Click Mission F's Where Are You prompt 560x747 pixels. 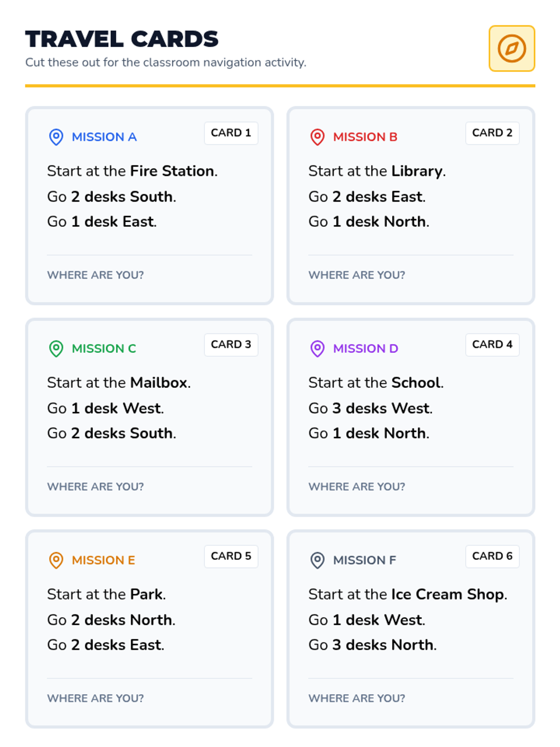coord(357,698)
